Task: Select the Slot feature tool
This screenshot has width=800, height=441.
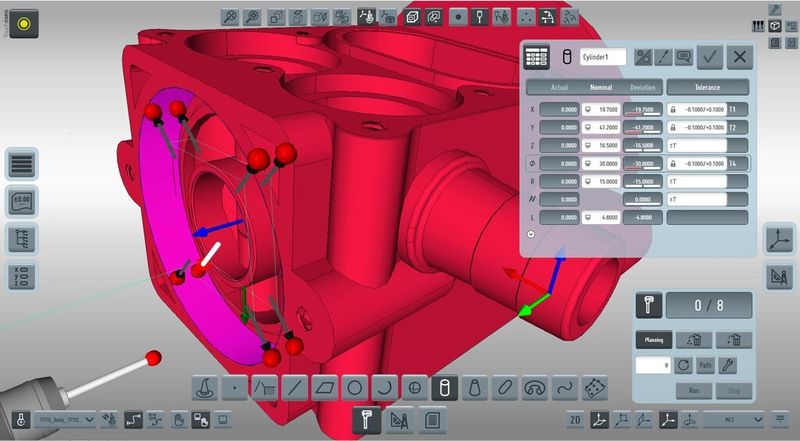Action: point(505,388)
